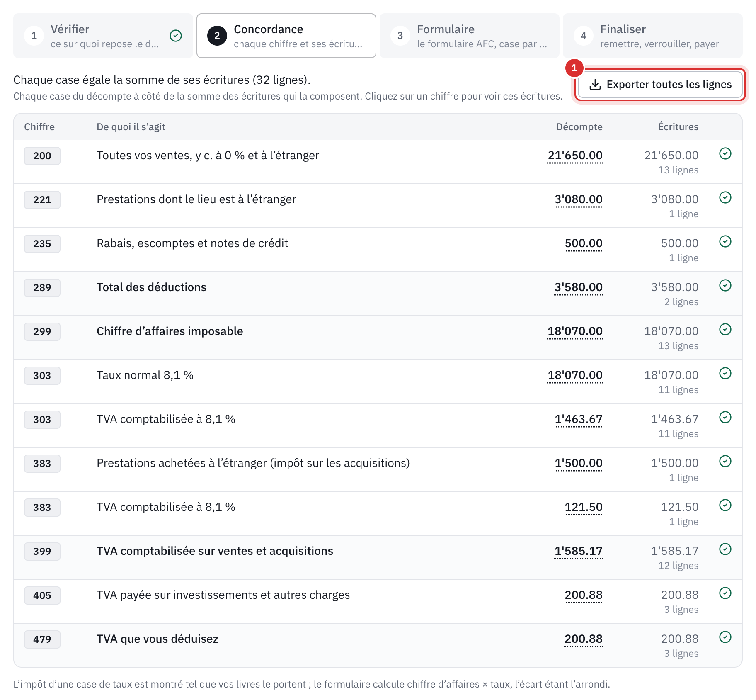Open entries for décompte 3'580.00
Screen dimensions: 756x700
pos(579,287)
